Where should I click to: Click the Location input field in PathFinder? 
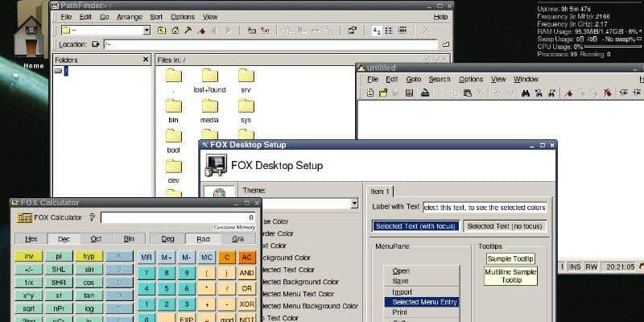click(270, 44)
